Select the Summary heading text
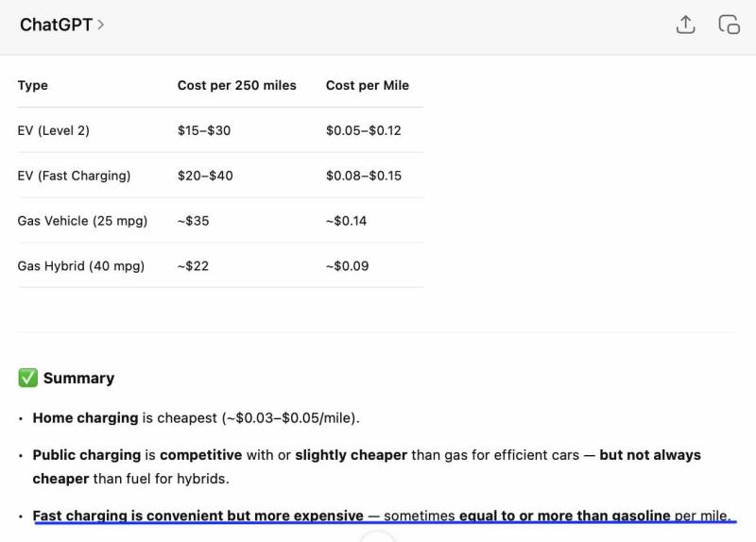The height and width of the screenshot is (542, 756). (78, 379)
